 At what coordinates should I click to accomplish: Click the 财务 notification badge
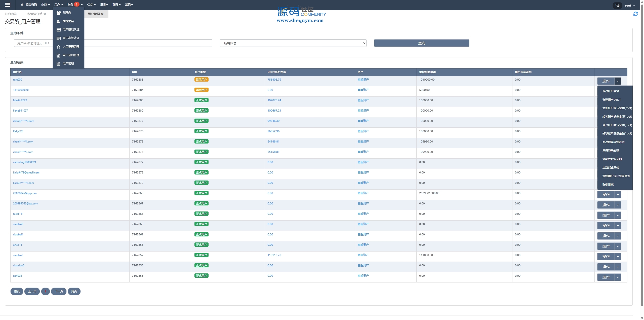point(77,4)
